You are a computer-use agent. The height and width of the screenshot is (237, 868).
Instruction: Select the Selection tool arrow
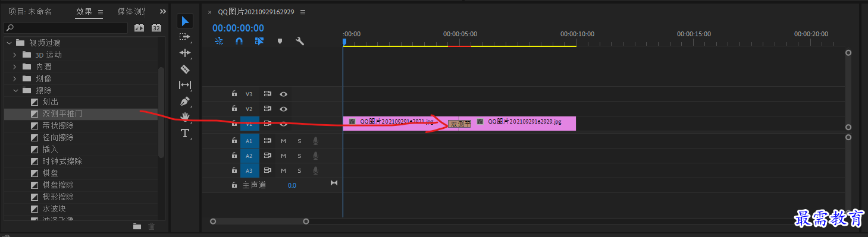[185, 21]
